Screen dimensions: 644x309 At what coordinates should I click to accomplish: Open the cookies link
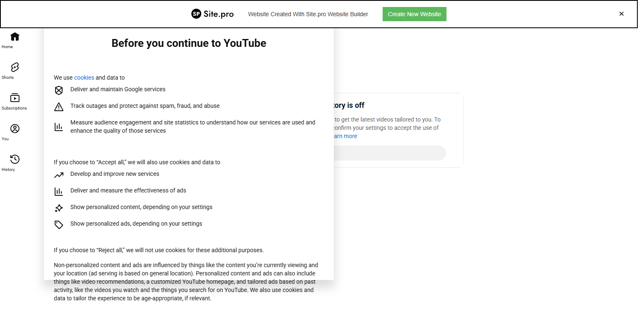[x=84, y=78]
